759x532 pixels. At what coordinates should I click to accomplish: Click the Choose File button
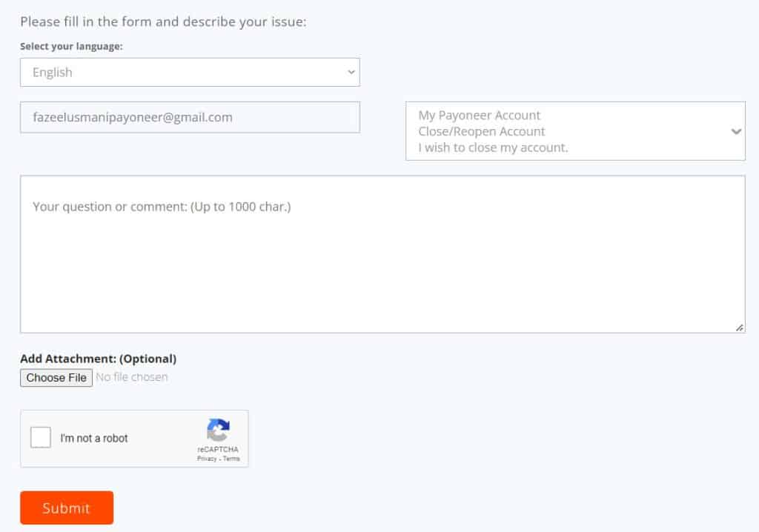click(x=56, y=378)
